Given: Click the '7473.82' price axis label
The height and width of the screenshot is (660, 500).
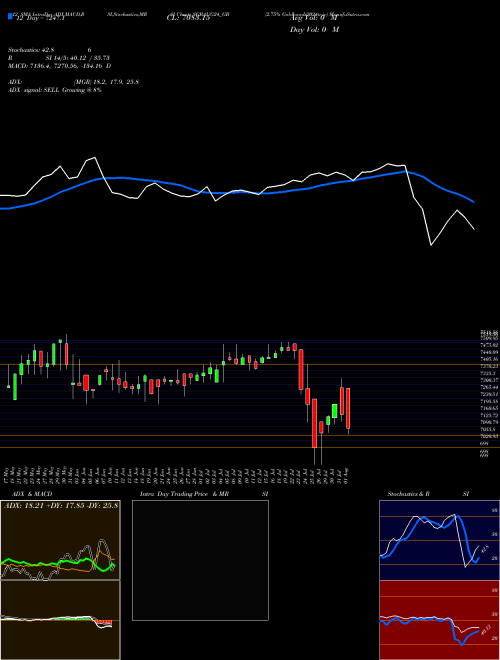Looking at the screenshot, I should pyautogui.click(x=489, y=345).
